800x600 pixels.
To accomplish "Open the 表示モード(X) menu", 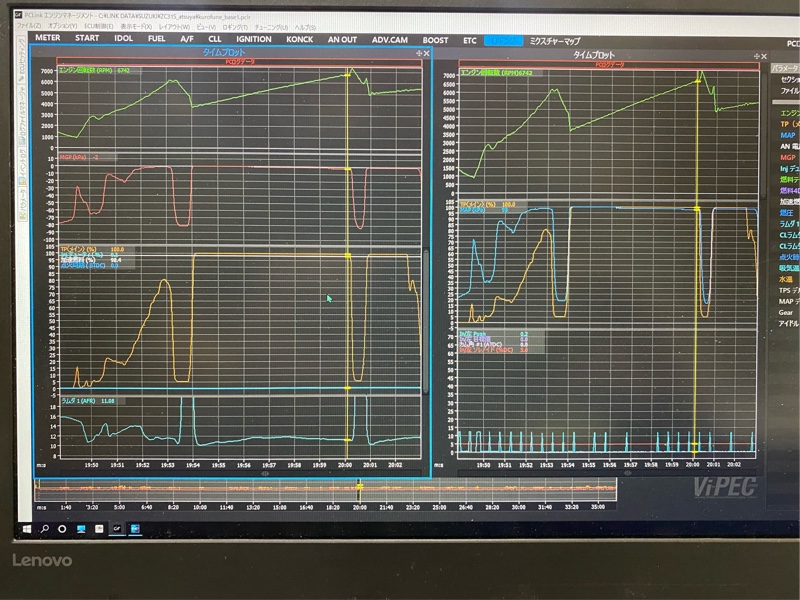I will point(136,27).
